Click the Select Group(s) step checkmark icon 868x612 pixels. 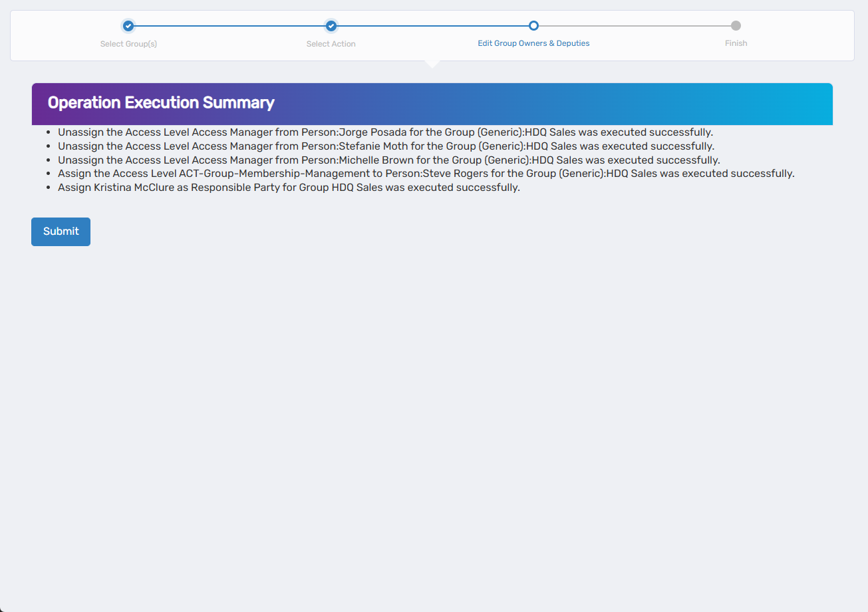128,26
